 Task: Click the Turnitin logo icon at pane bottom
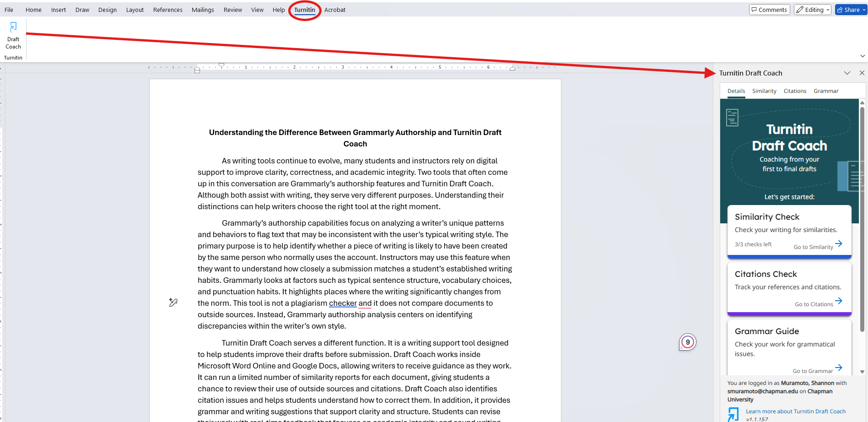click(x=733, y=414)
